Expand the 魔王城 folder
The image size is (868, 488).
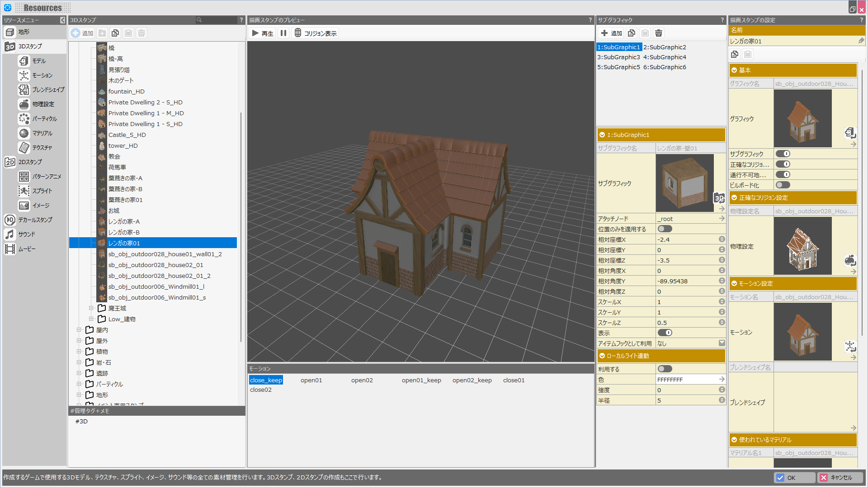91,308
